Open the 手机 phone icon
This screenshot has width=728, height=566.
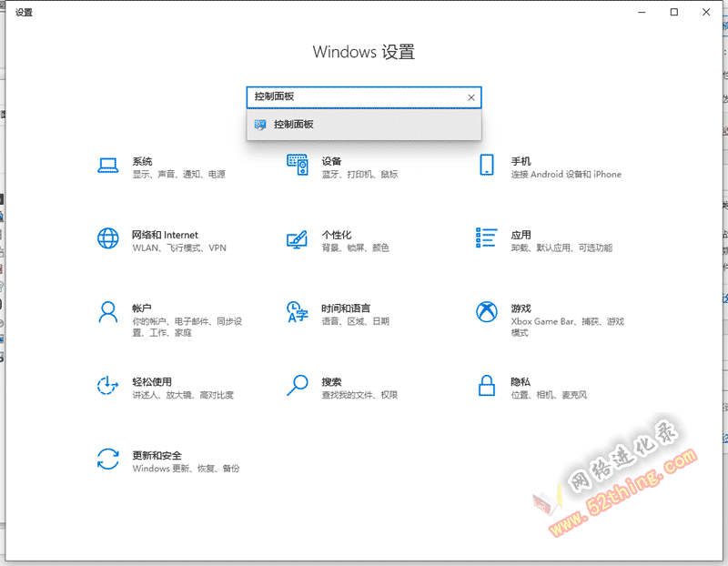[x=487, y=165]
